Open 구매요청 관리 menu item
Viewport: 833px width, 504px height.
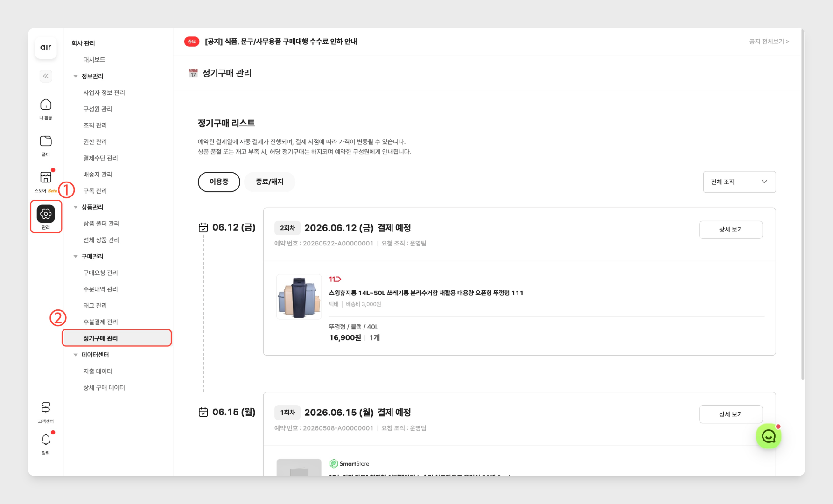click(x=100, y=273)
